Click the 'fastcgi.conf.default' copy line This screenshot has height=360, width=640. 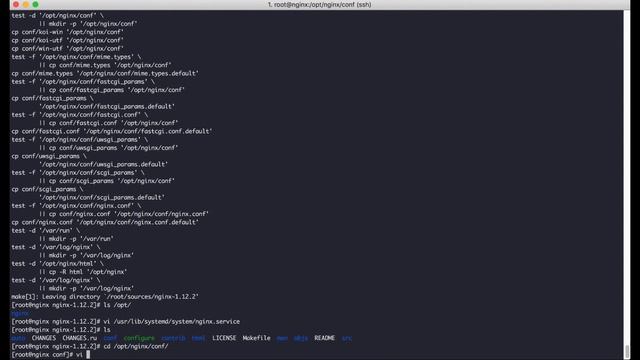pos(111,131)
